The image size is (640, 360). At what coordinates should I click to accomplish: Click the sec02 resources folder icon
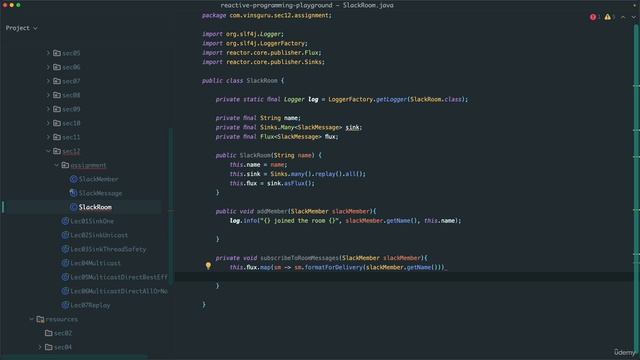tap(49, 333)
